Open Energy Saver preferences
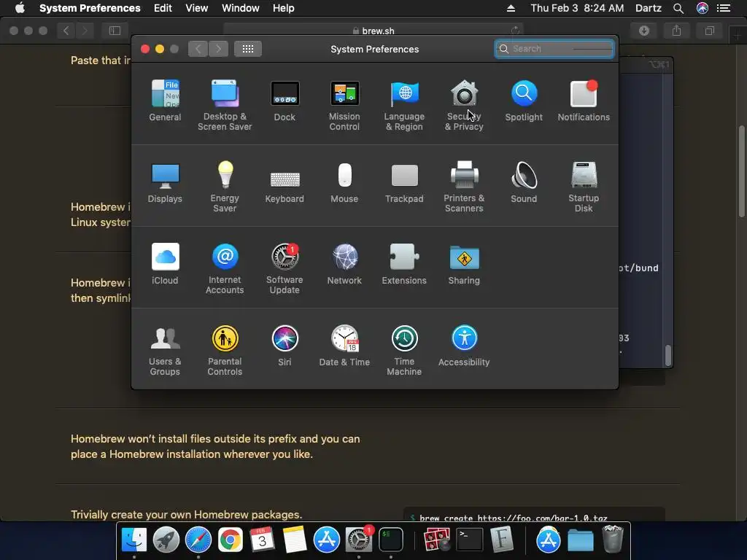Screen dimensions: 747x560 pos(225,187)
